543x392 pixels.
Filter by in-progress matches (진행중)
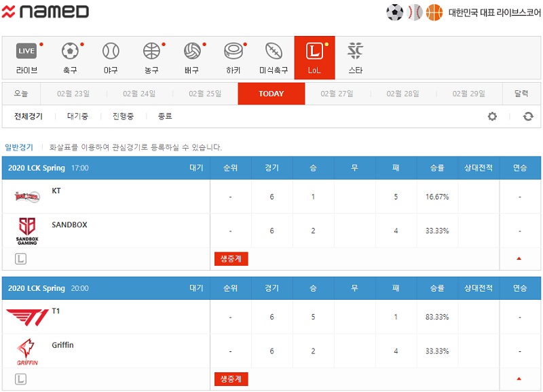click(x=123, y=116)
